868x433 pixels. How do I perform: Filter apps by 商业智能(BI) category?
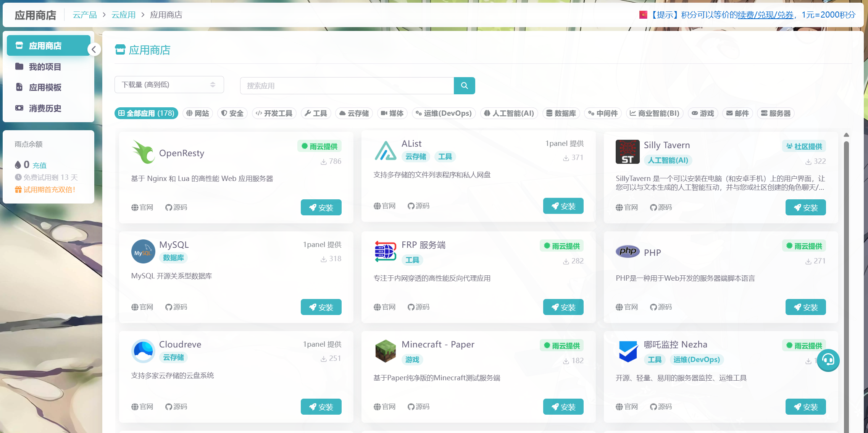(655, 113)
